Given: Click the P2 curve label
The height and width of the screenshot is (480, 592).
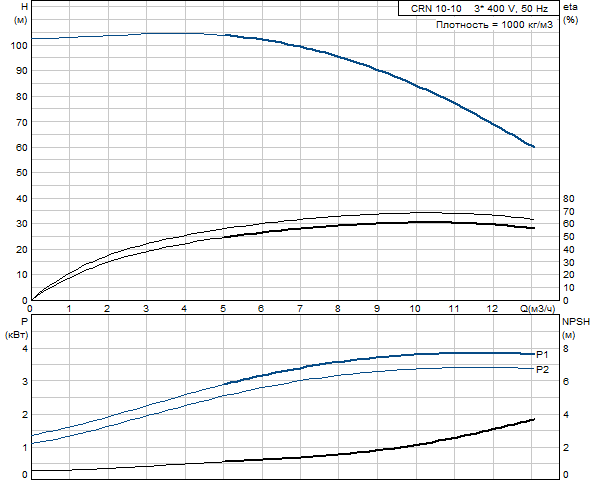Looking at the screenshot, I should coord(543,370).
